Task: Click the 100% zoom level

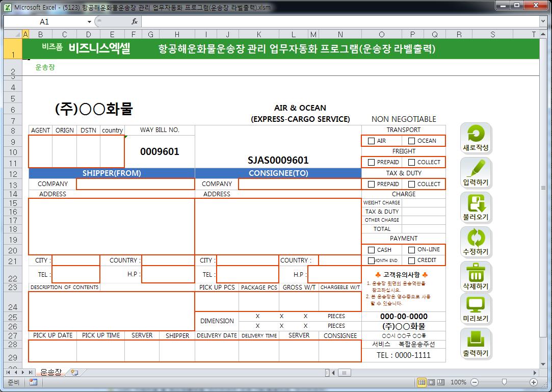Action: (458, 382)
